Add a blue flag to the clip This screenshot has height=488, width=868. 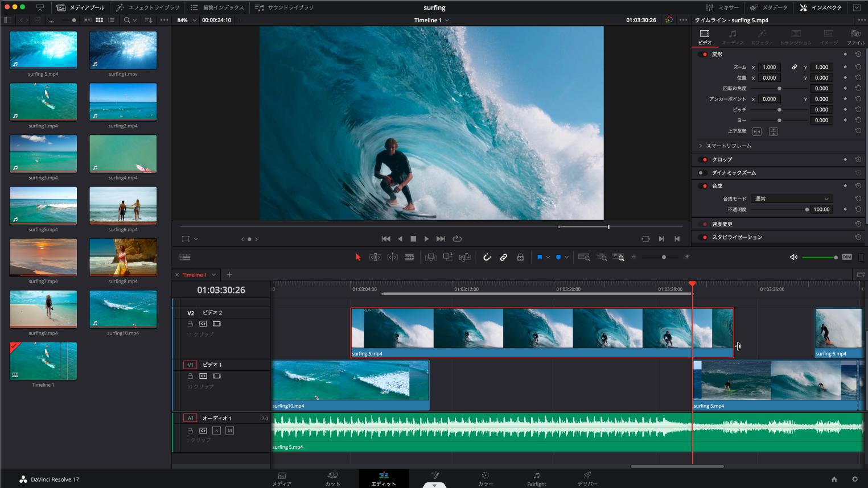point(540,257)
